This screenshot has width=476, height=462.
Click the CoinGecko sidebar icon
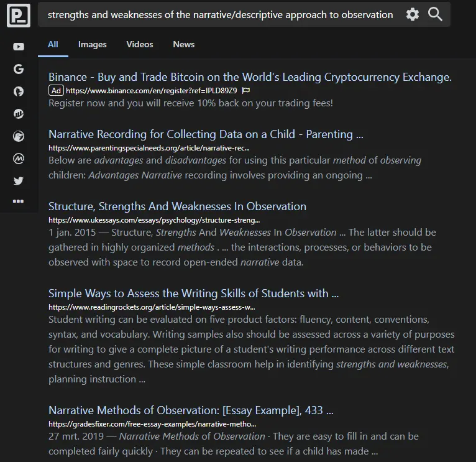(x=19, y=136)
